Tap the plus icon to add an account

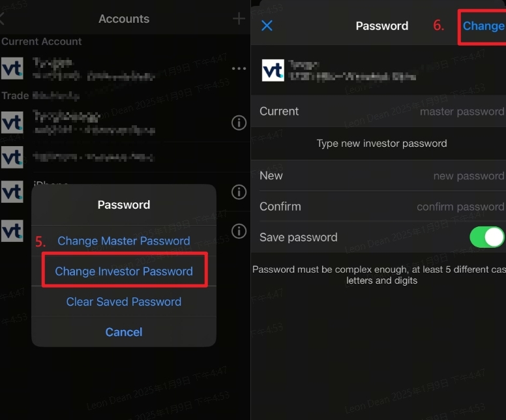pyautogui.click(x=239, y=19)
